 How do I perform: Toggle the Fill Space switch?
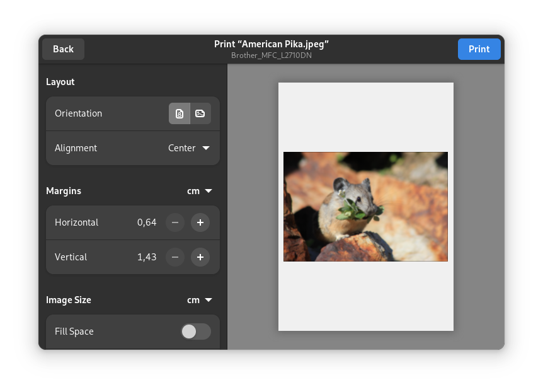click(195, 331)
